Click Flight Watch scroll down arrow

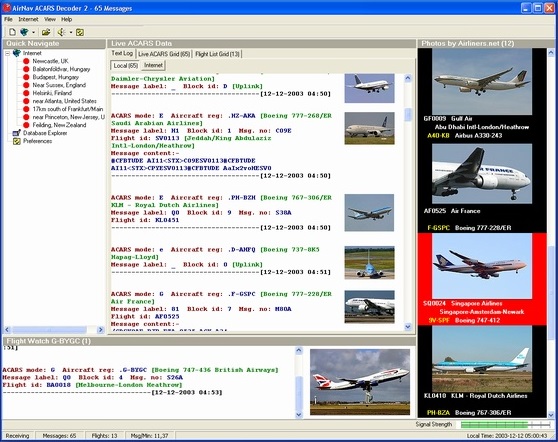[299, 415]
